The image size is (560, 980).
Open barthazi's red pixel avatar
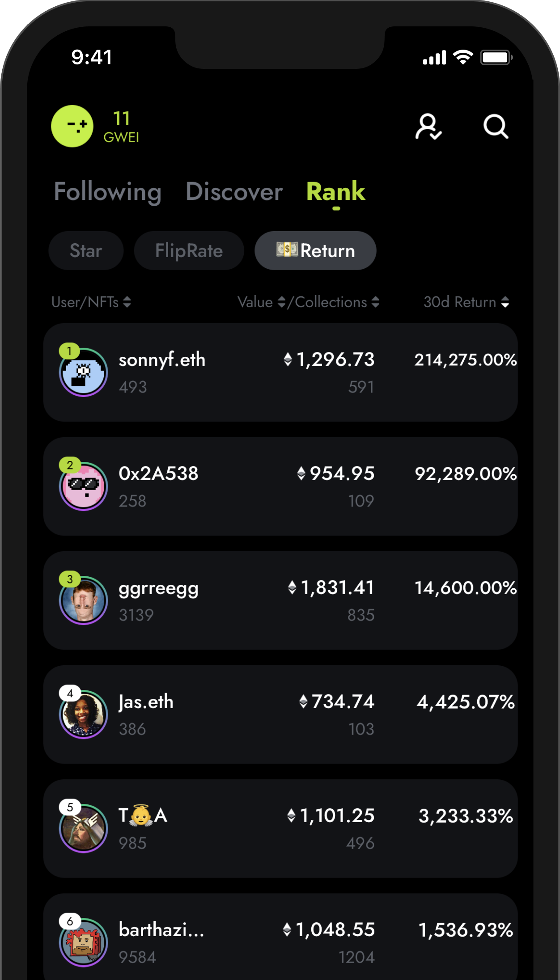coord(83,942)
